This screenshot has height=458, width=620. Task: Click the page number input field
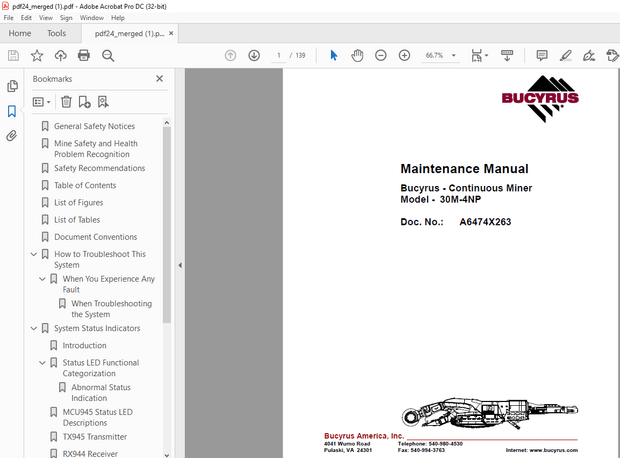pyautogui.click(x=279, y=55)
